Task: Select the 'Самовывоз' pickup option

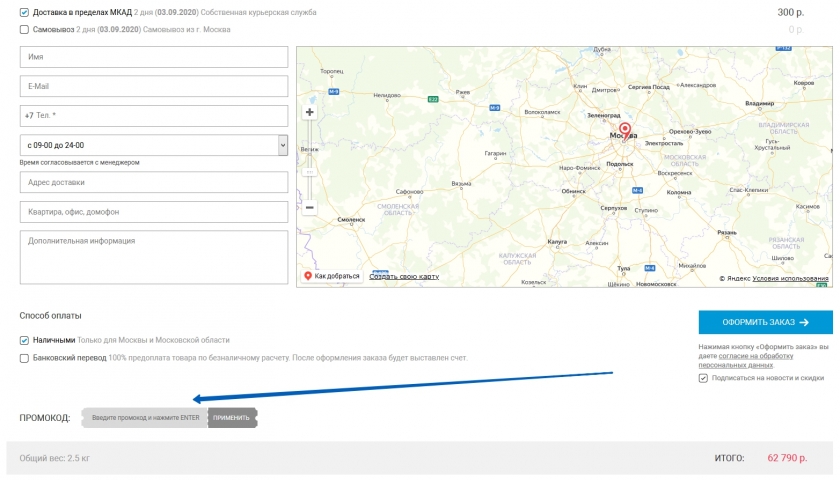Action: (25, 29)
